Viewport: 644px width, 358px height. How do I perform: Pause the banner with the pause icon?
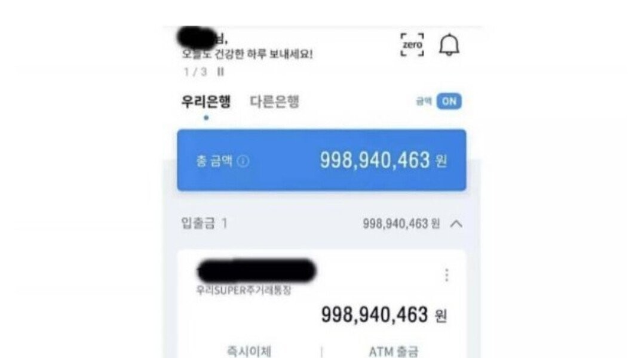220,72
